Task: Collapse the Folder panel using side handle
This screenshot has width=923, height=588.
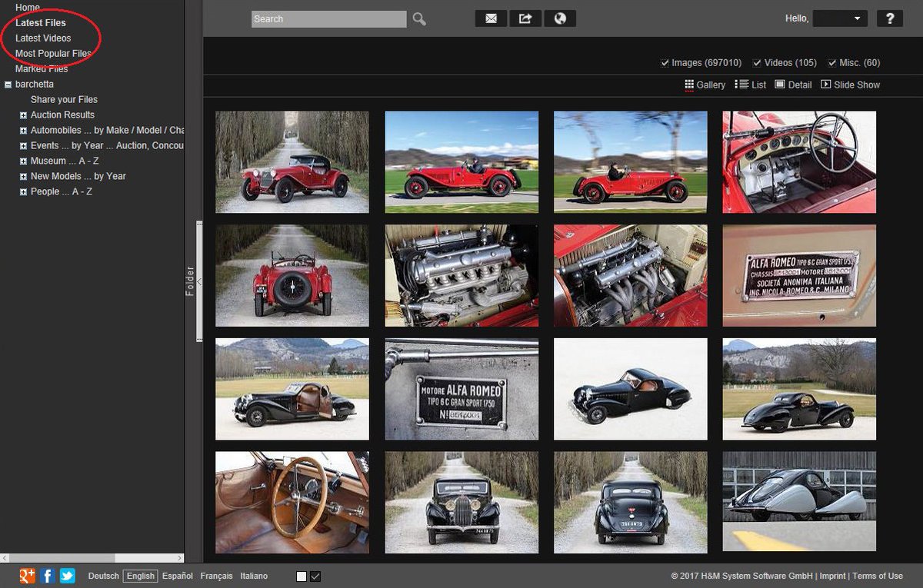Action: [x=199, y=282]
